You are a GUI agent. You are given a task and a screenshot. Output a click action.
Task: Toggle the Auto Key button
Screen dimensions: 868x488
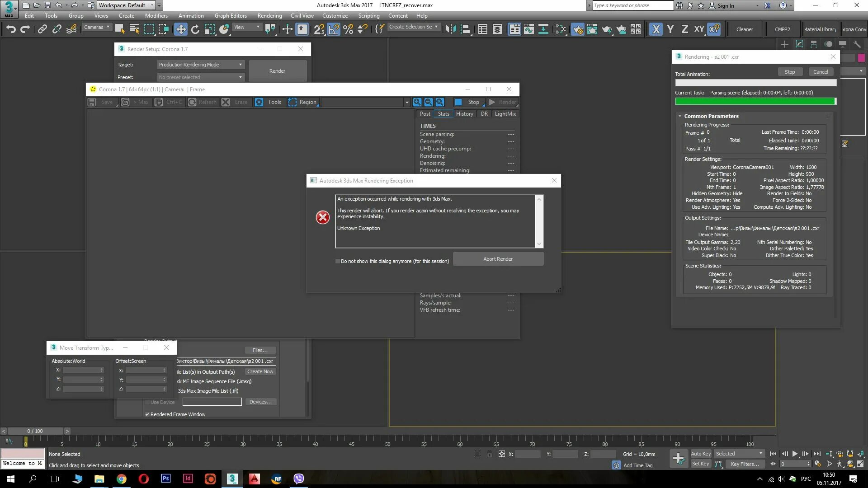click(x=700, y=454)
